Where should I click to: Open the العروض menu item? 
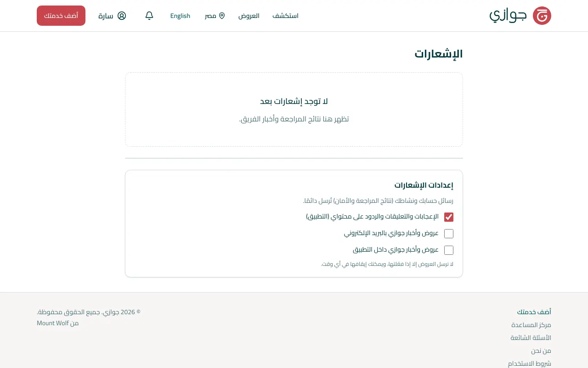pos(249,16)
